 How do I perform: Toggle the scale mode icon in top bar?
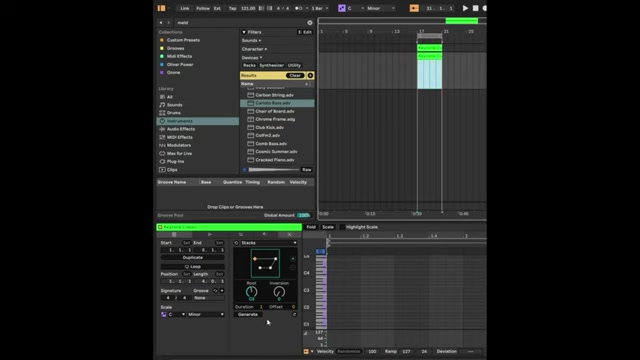pyautogui.click(x=342, y=8)
